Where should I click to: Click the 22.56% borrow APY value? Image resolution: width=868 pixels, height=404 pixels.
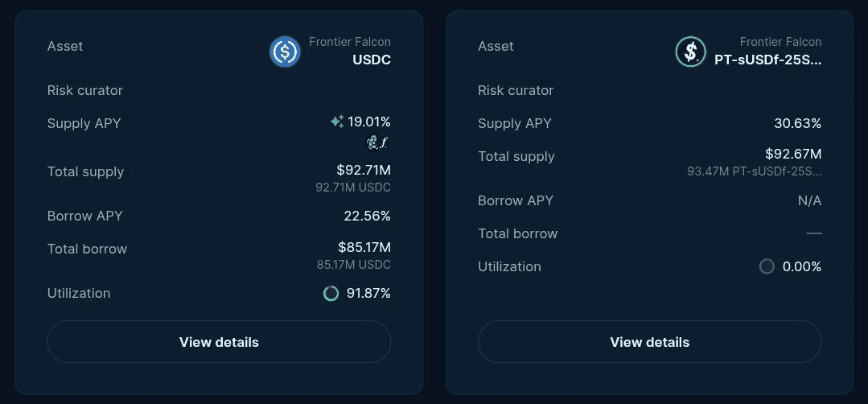[x=367, y=216]
